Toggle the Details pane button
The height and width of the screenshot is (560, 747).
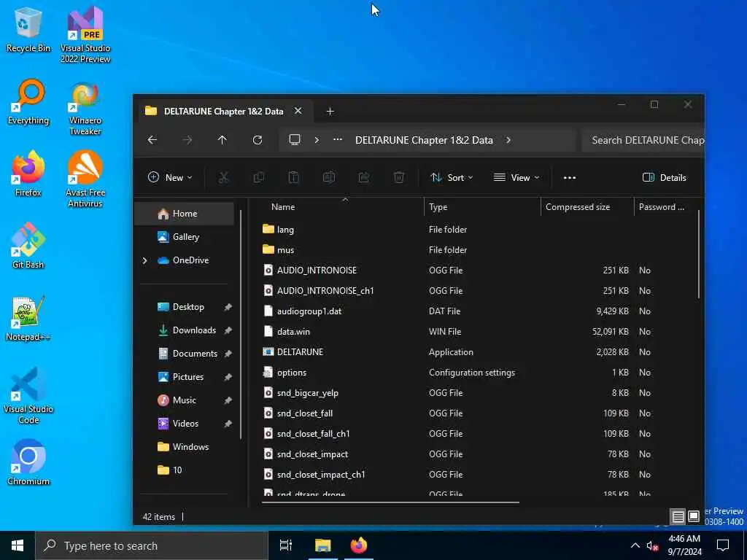click(665, 178)
